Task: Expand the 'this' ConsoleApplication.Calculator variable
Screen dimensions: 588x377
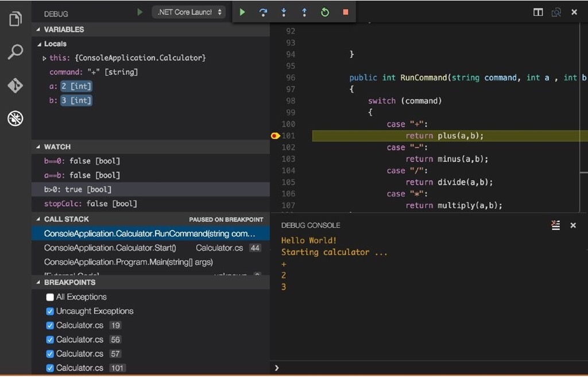Action: 45,58
